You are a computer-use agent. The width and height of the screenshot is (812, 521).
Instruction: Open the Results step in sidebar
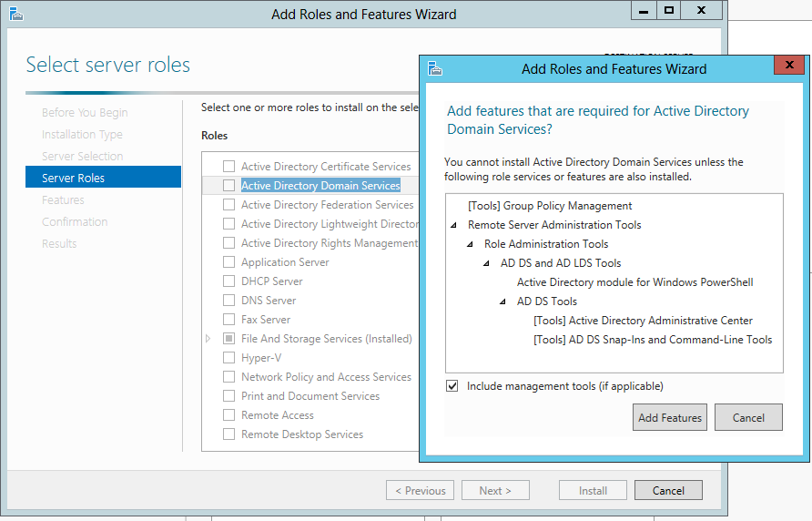pyautogui.click(x=59, y=244)
